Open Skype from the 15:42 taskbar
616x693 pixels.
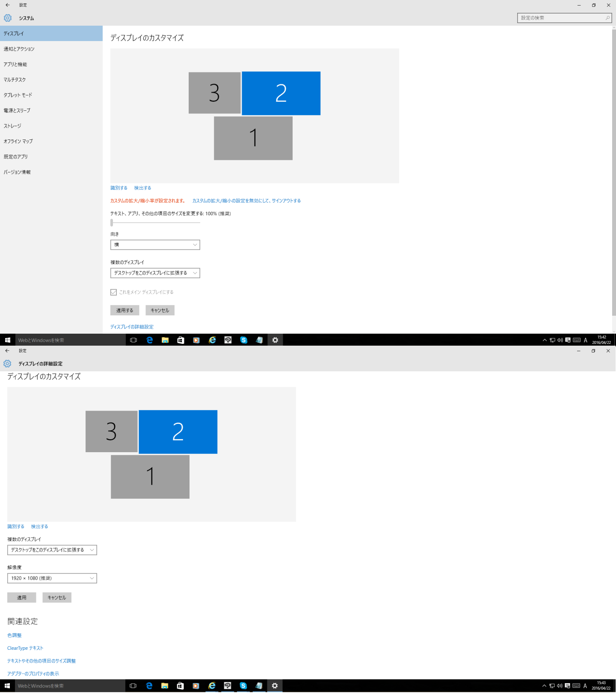[x=244, y=340]
